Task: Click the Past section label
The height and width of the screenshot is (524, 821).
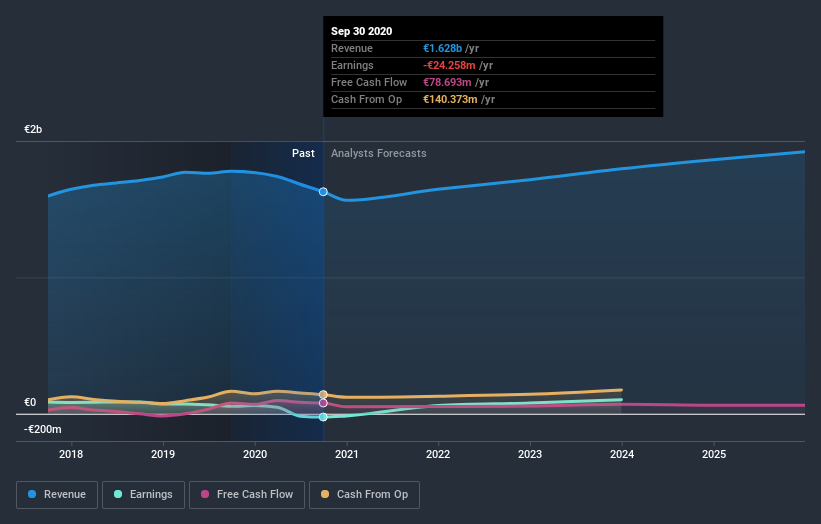Action: 303,153
